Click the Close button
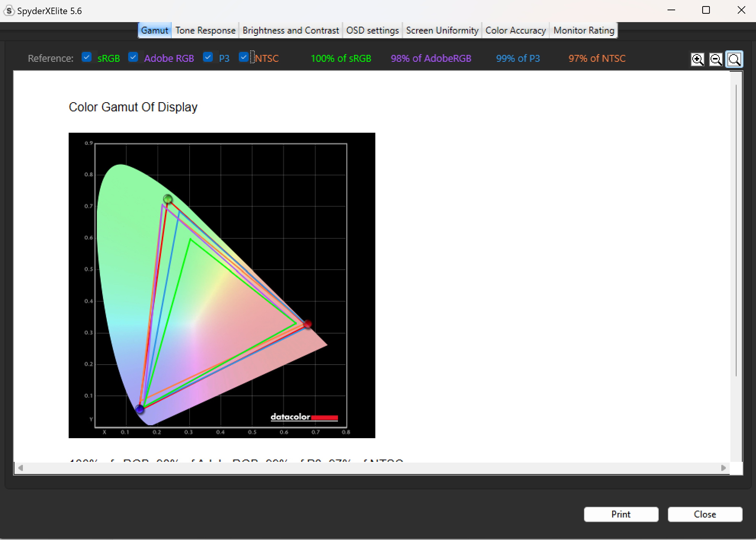This screenshot has width=756, height=540. [705, 514]
